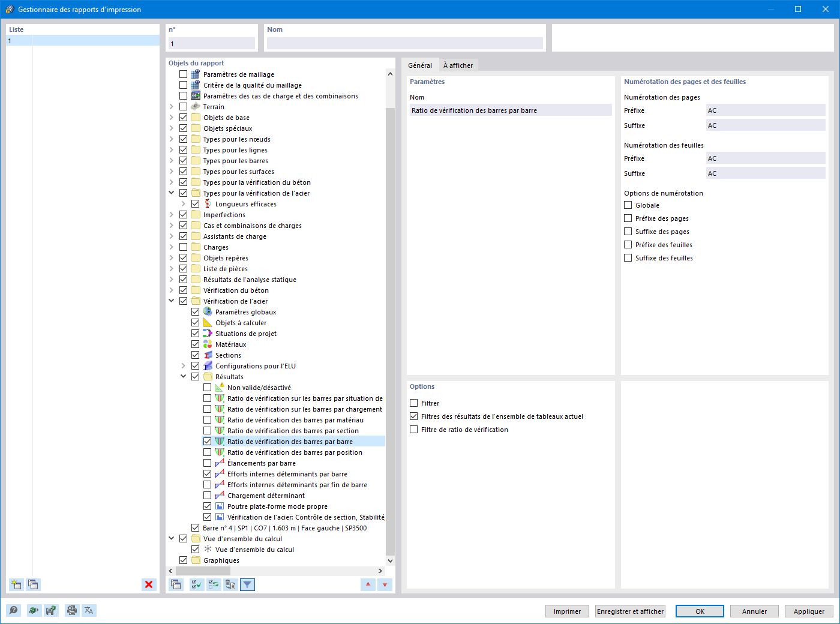
Task: Duplicate the report in the Liste panel
Action: pyautogui.click(x=33, y=584)
